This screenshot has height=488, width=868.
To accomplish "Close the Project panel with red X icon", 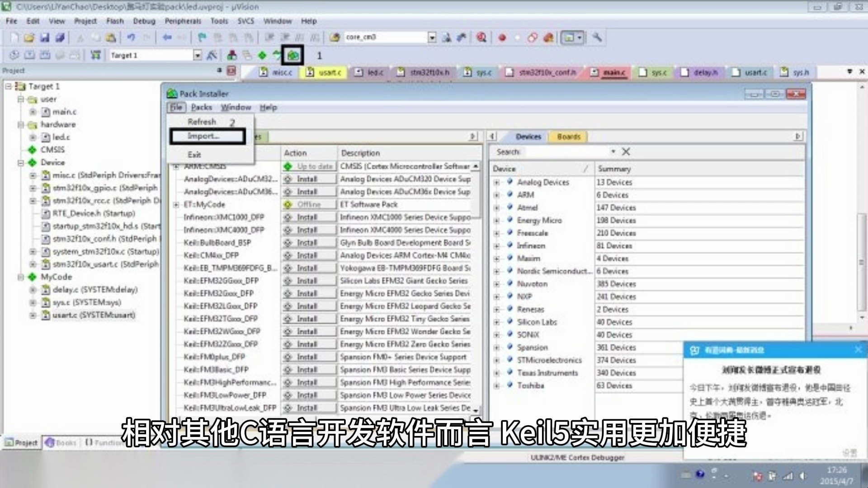I will coord(231,70).
